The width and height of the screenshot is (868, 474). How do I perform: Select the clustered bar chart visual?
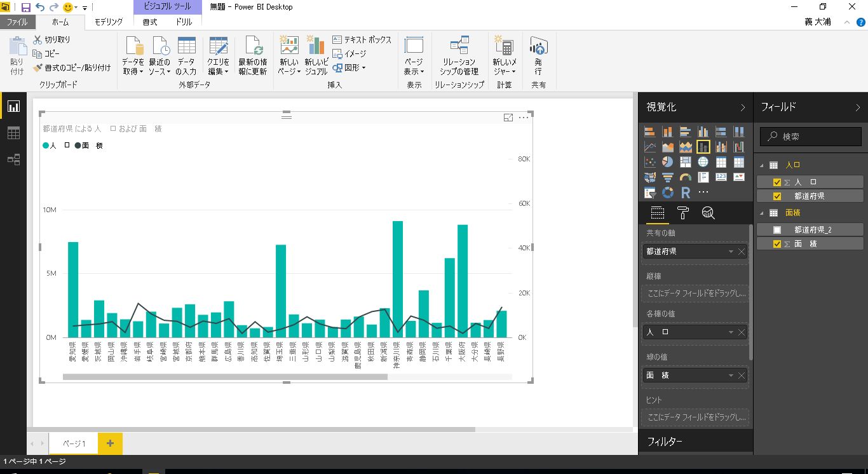(x=685, y=132)
